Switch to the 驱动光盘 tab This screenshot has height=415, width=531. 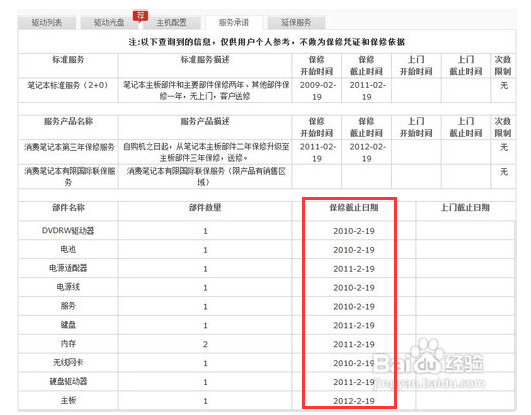pyautogui.click(x=109, y=23)
